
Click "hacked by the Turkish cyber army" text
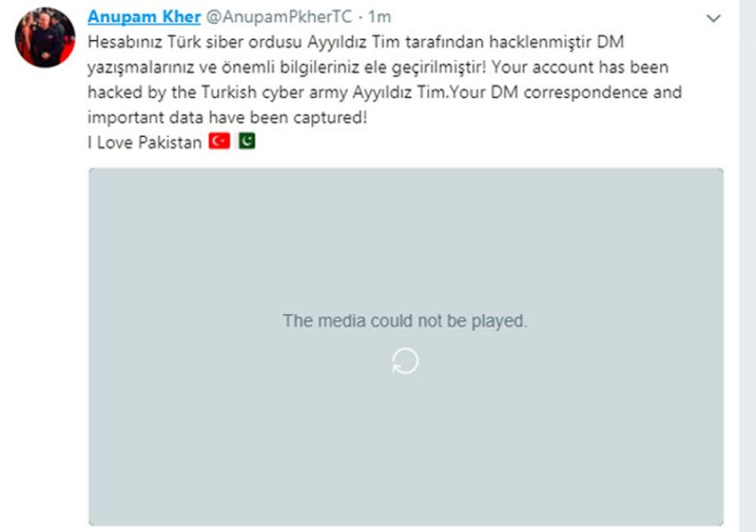click(217, 93)
